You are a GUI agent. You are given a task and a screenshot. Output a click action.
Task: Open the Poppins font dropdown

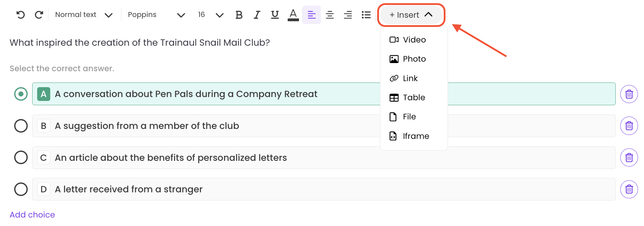156,15
